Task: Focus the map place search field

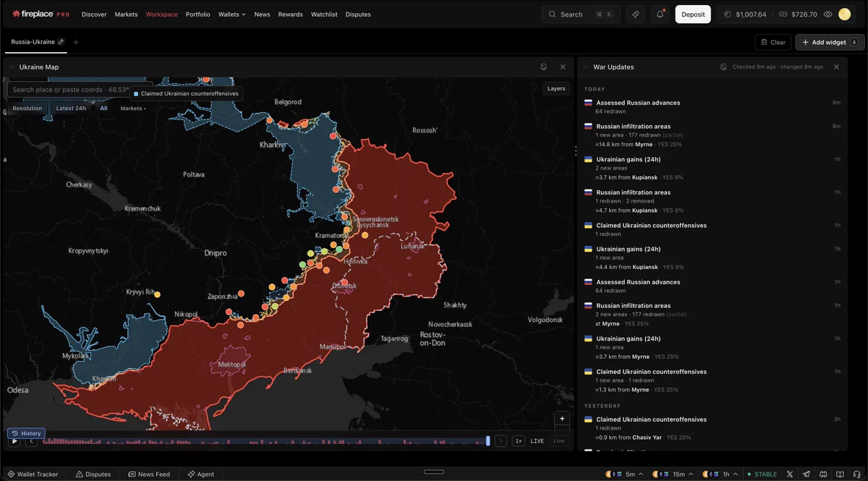Action: tap(80, 90)
